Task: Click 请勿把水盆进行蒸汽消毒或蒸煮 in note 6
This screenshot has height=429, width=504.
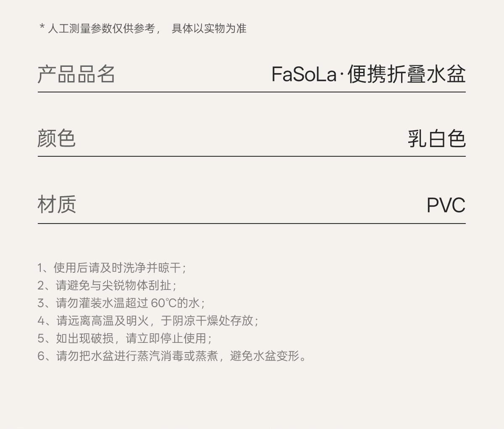Action: [137, 356]
